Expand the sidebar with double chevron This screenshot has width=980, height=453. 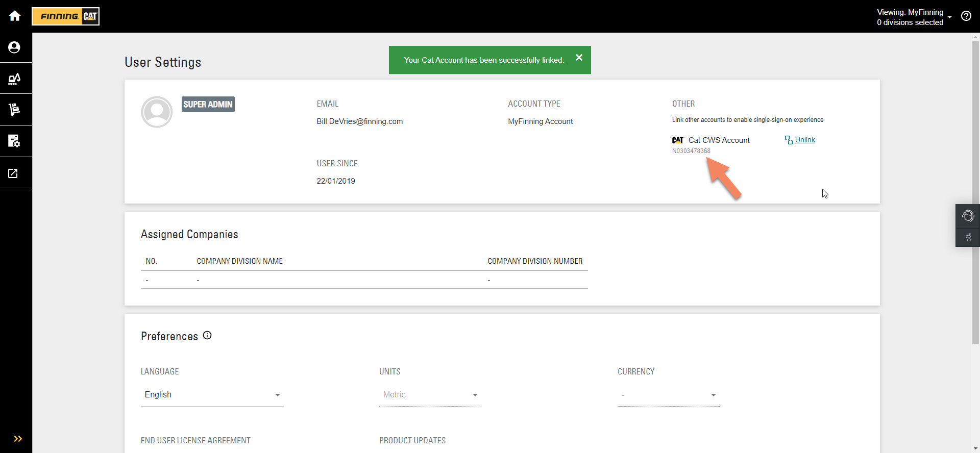tap(18, 439)
